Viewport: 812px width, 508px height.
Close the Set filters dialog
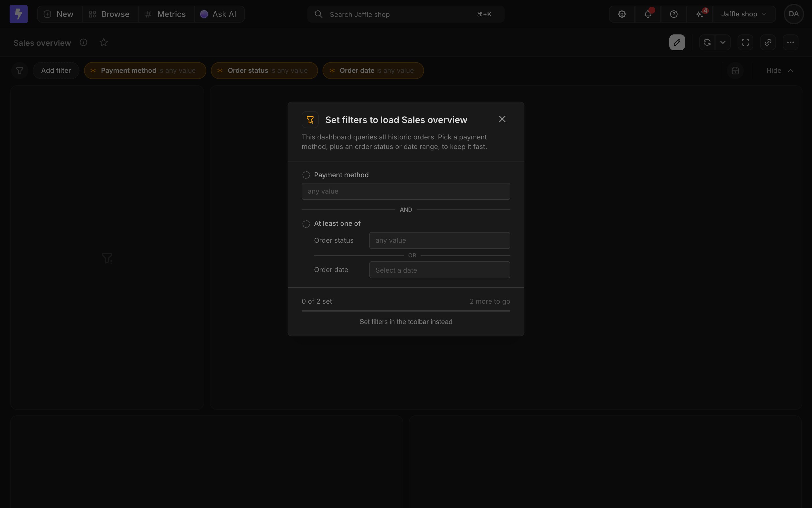point(502,119)
